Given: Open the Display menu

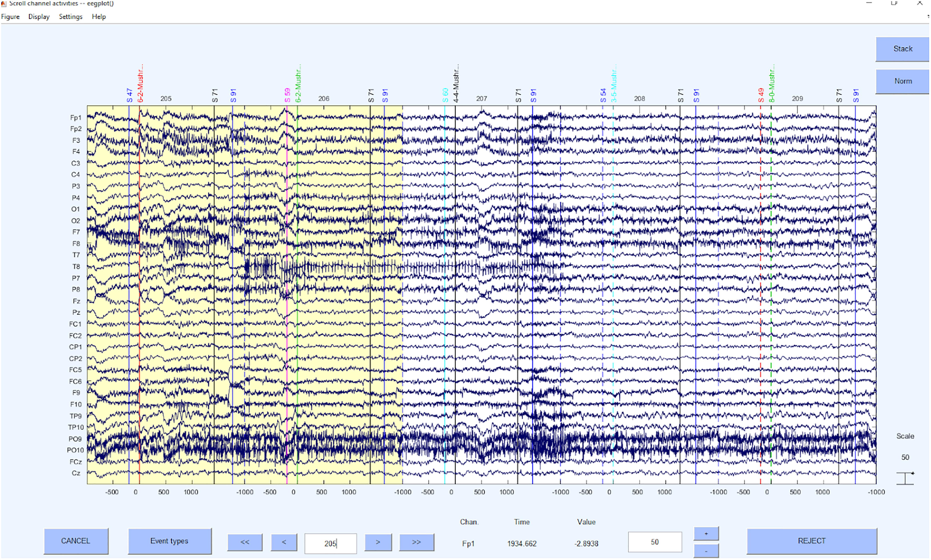Looking at the screenshot, I should click(x=39, y=17).
